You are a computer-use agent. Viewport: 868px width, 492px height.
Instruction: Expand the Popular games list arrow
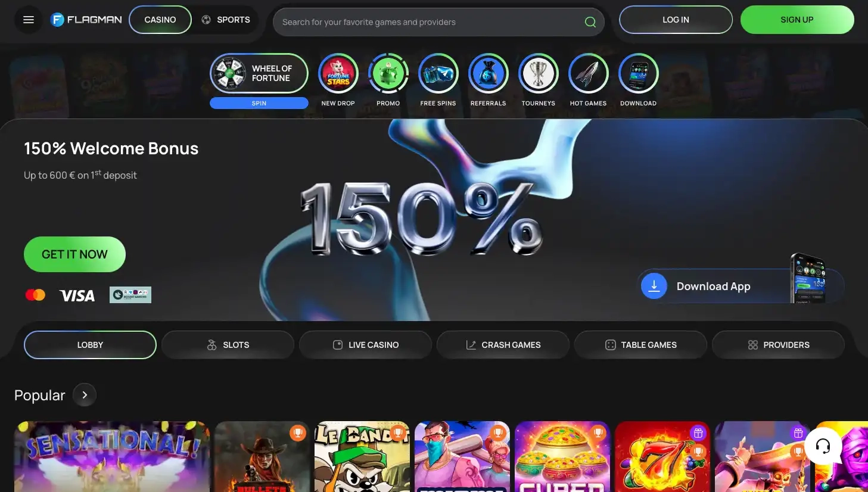pos(85,395)
